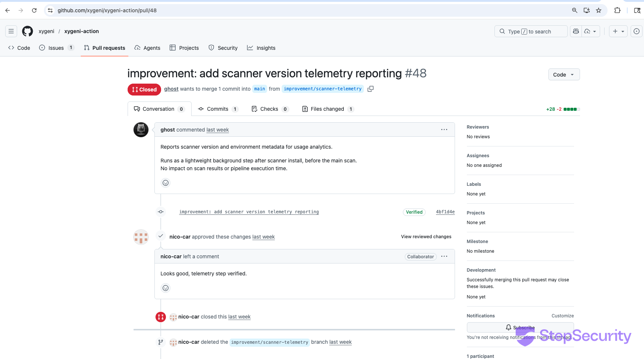Screen dimensions: 644x359
Task: Click the xygeni owner link in breadcrumb
Action: coord(47,31)
